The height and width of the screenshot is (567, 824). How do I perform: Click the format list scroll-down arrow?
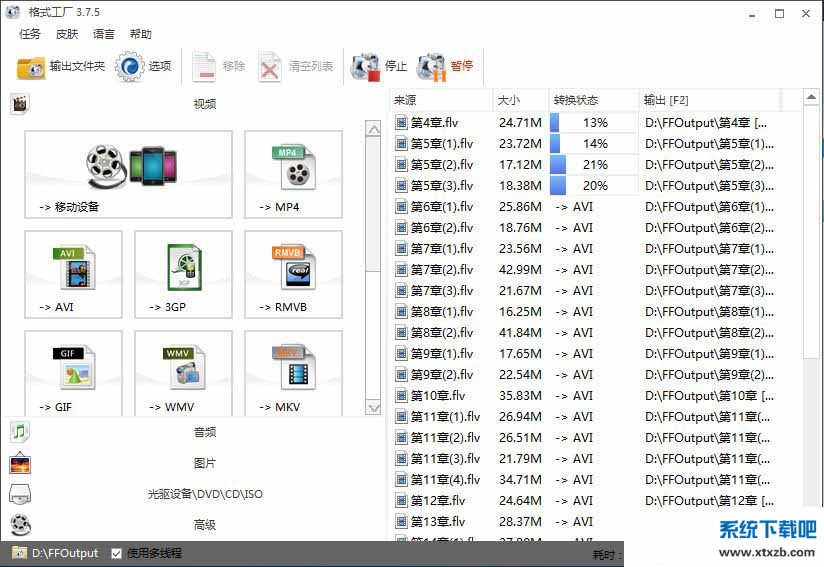tap(373, 408)
